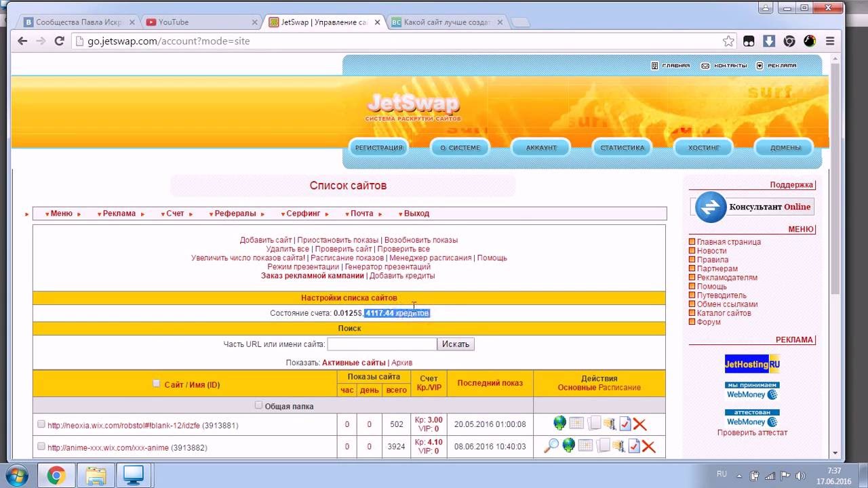Click the taskbar volume speaker icon
Viewport: 868px width, 488px height.
point(800,475)
